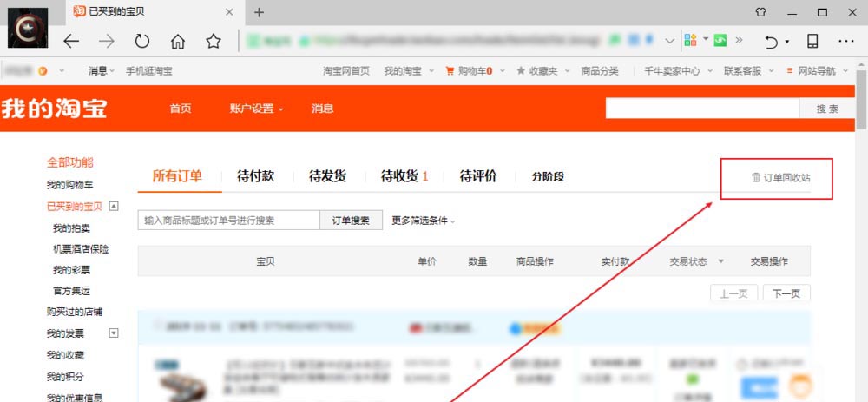Viewport: 868px width, 402px height.
Task: Click the orange badge beside the username
Action: pos(43,71)
